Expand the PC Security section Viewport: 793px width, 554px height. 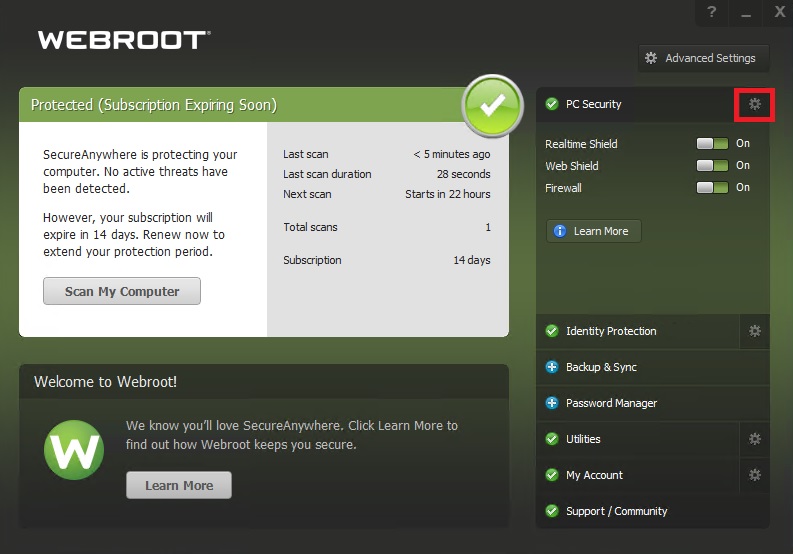click(635, 104)
